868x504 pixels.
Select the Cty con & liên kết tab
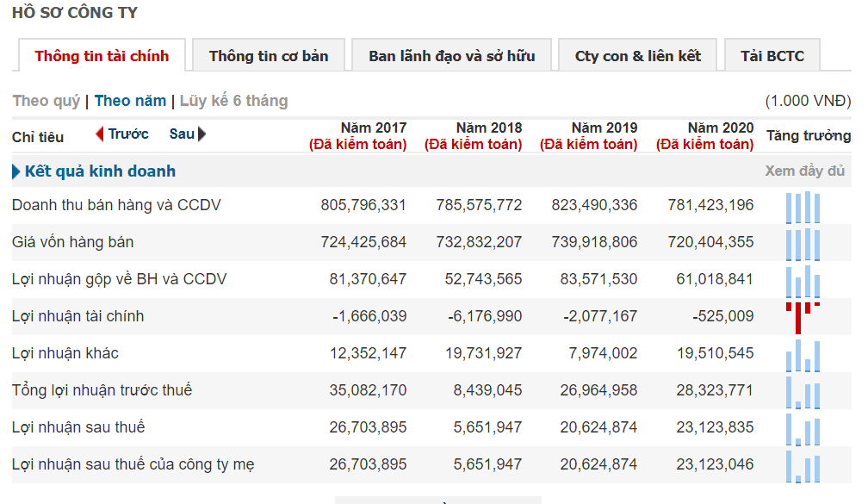pyautogui.click(x=638, y=56)
